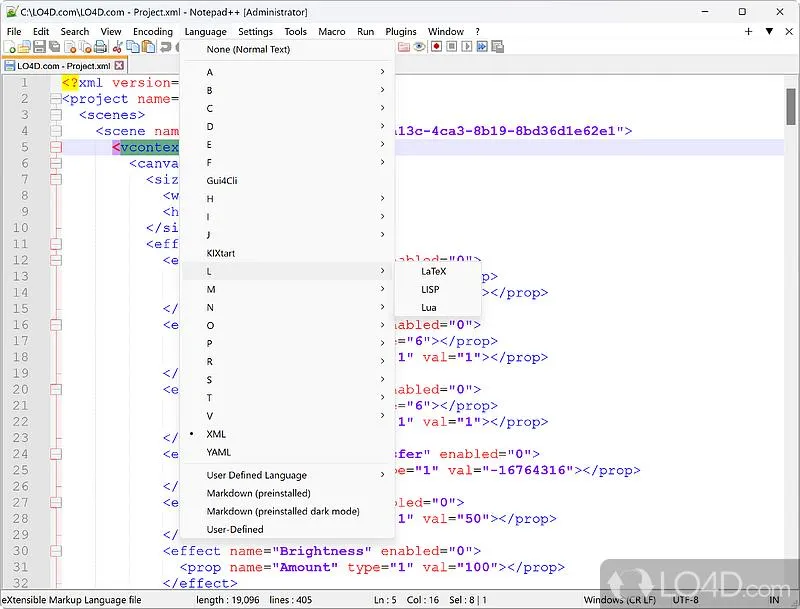Click the vertical scrollbar thumb
The height and width of the screenshot is (609, 800).
791,107
